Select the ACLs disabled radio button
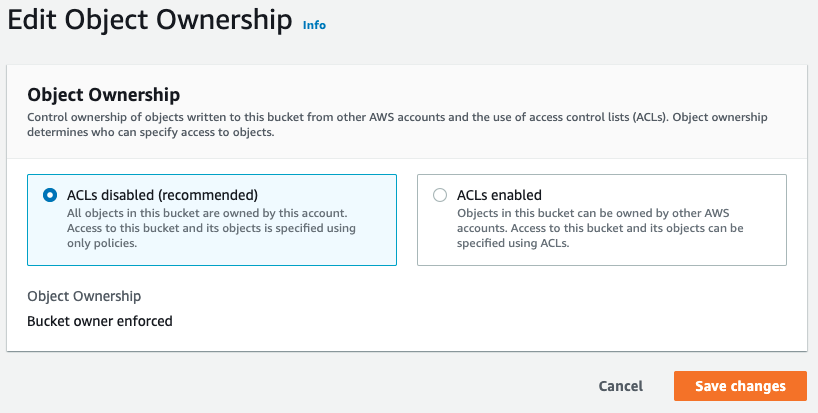 (x=50, y=195)
